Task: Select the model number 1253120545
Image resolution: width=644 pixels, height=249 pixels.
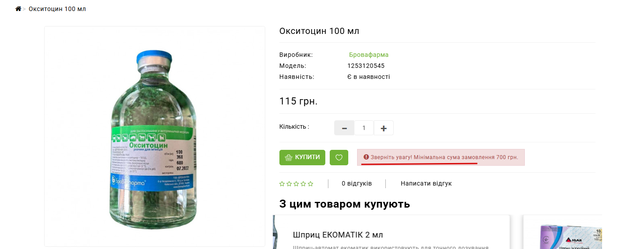Action: 366,66
